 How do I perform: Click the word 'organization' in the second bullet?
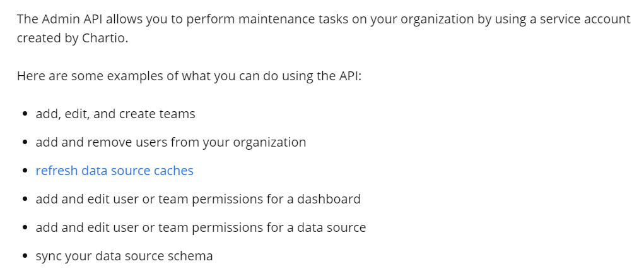click(269, 143)
